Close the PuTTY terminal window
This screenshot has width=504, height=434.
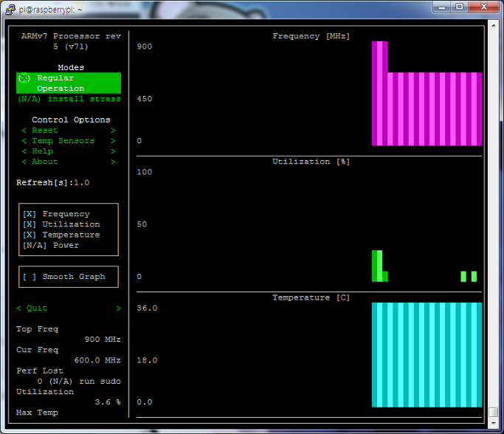484,7
